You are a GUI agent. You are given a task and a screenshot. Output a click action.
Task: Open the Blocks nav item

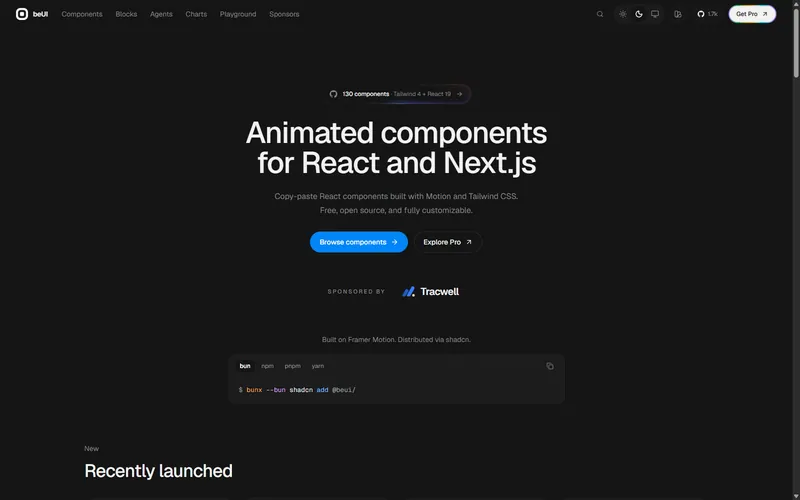(126, 14)
